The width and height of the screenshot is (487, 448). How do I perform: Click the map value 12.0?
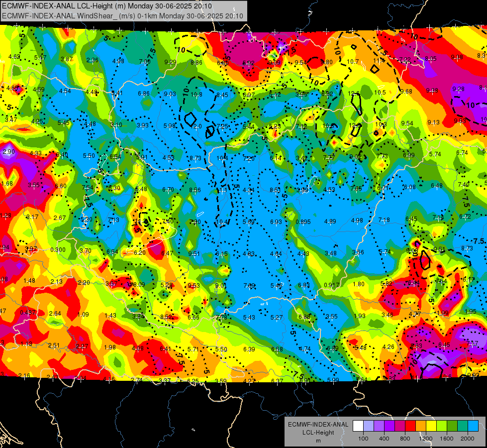coord(196,126)
